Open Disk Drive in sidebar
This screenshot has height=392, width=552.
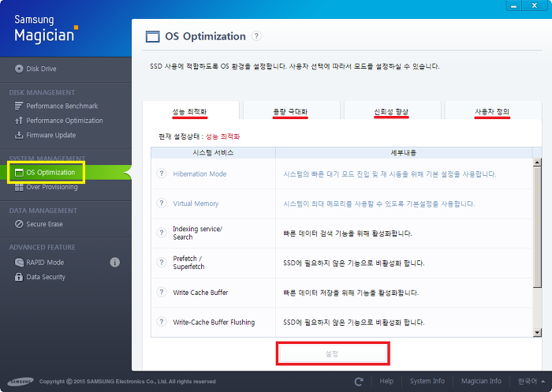tap(35, 69)
